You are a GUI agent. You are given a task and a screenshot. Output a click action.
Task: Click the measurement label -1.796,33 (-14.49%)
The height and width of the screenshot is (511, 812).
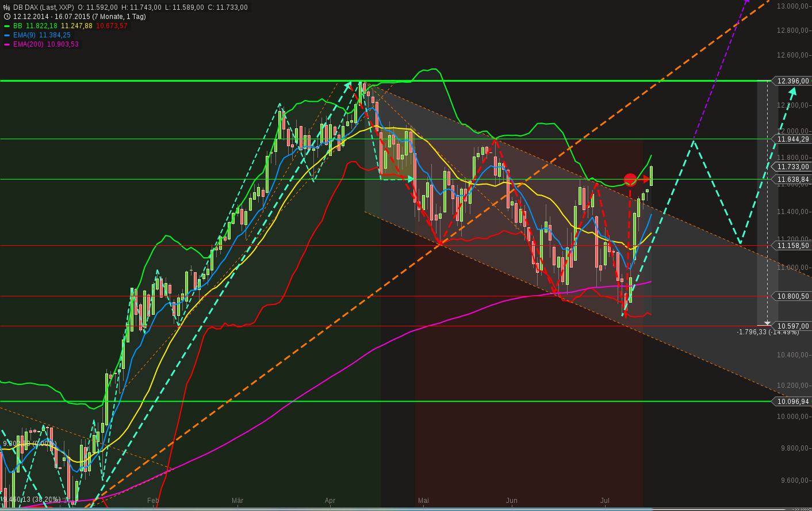[x=768, y=332]
